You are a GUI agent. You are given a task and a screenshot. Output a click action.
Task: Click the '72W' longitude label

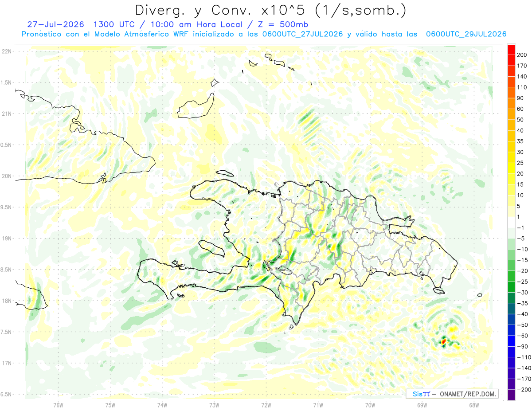[266, 405]
